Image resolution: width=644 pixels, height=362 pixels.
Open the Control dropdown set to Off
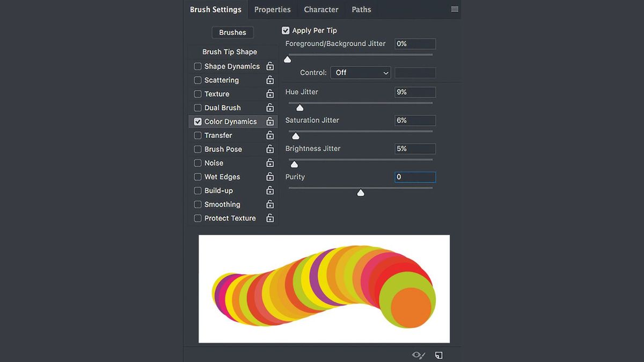point(360,72)
